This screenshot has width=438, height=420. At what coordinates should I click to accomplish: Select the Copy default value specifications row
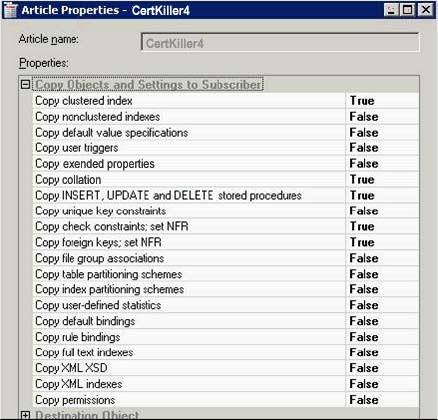(x=226, y=133)
